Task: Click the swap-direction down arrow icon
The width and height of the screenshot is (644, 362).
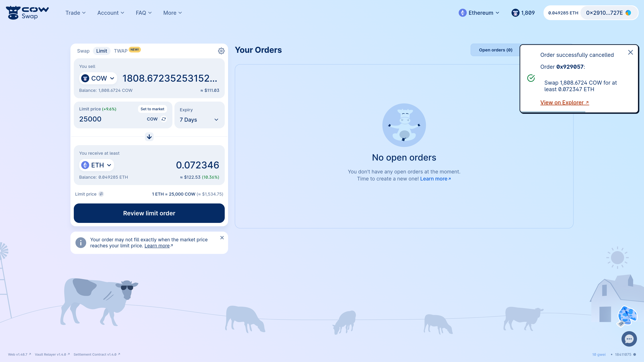Action: [x=149, y=137]
